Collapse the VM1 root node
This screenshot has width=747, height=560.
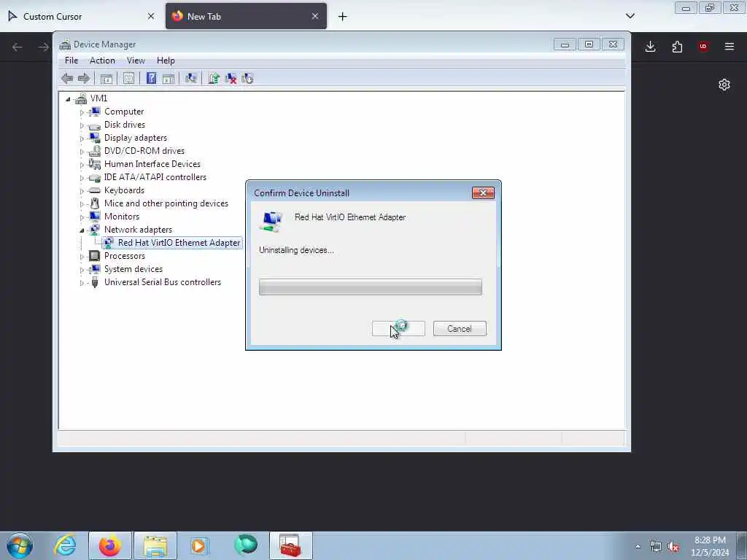point(68,99)
